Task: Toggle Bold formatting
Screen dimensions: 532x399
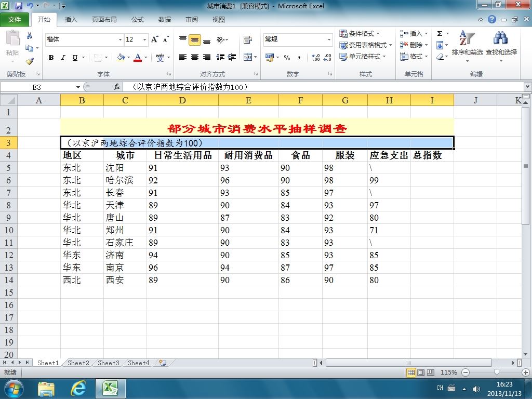Action: 51,58
